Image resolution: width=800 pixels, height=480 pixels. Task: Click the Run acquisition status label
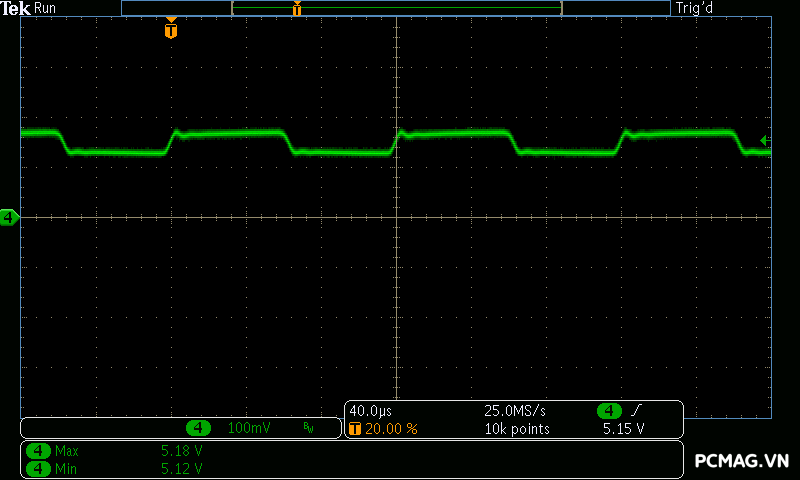(x=46, y=8)
